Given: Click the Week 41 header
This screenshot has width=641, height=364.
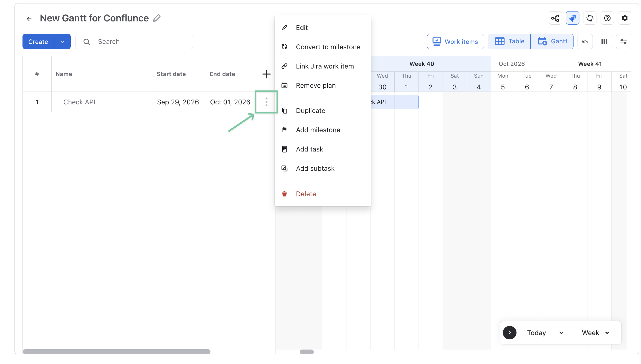Looking at the screenshot, I should pyautogui.click(x=590, y=64).
